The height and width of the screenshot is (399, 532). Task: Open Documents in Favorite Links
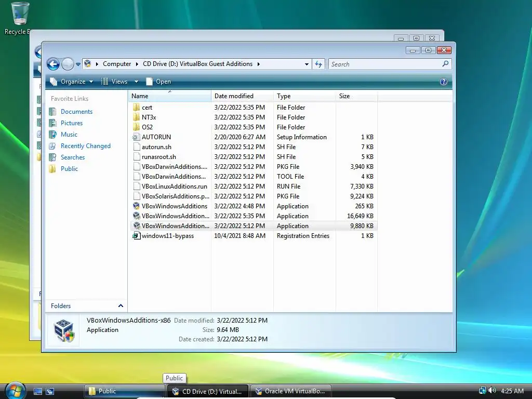click(76, 111)
